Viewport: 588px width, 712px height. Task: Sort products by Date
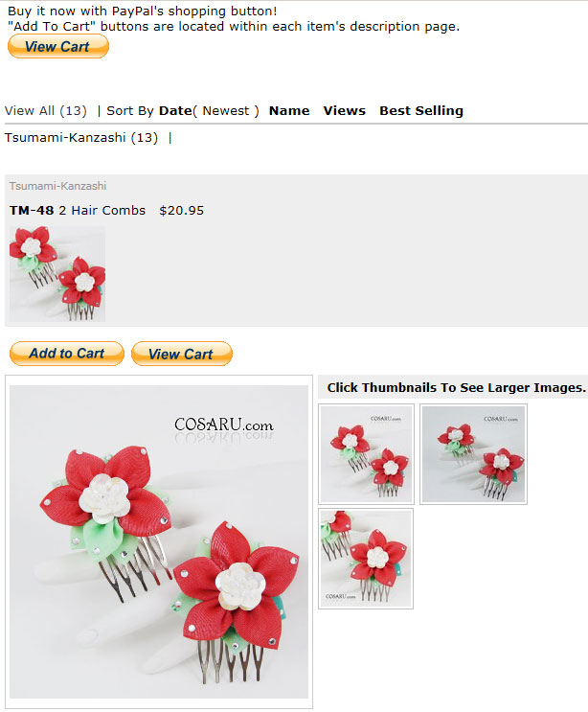click(175, 111)
